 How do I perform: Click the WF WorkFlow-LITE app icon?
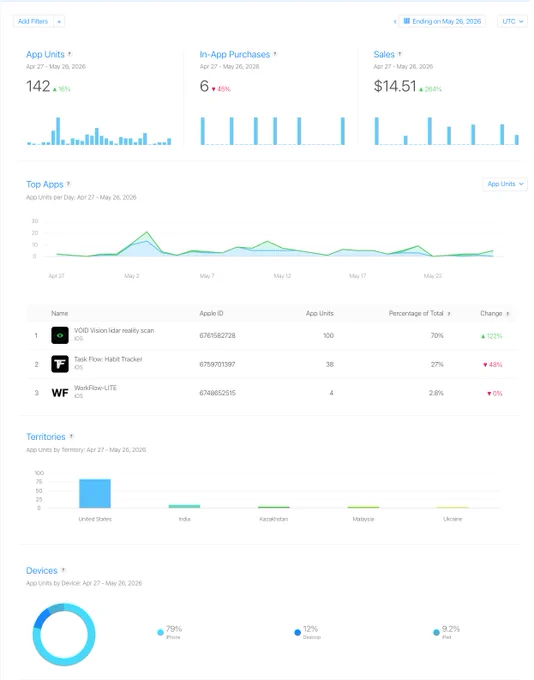pyautogui.click(x=60, y=393)
